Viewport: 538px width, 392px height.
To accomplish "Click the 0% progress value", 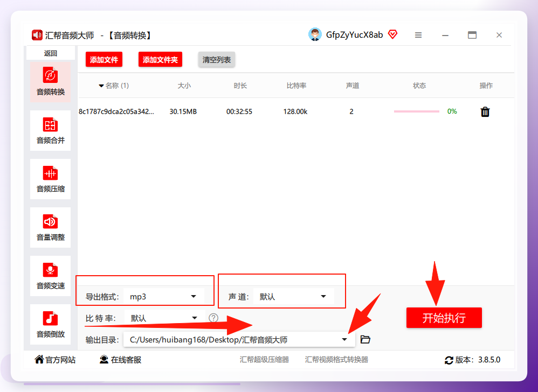I will [x=452, y=111].
